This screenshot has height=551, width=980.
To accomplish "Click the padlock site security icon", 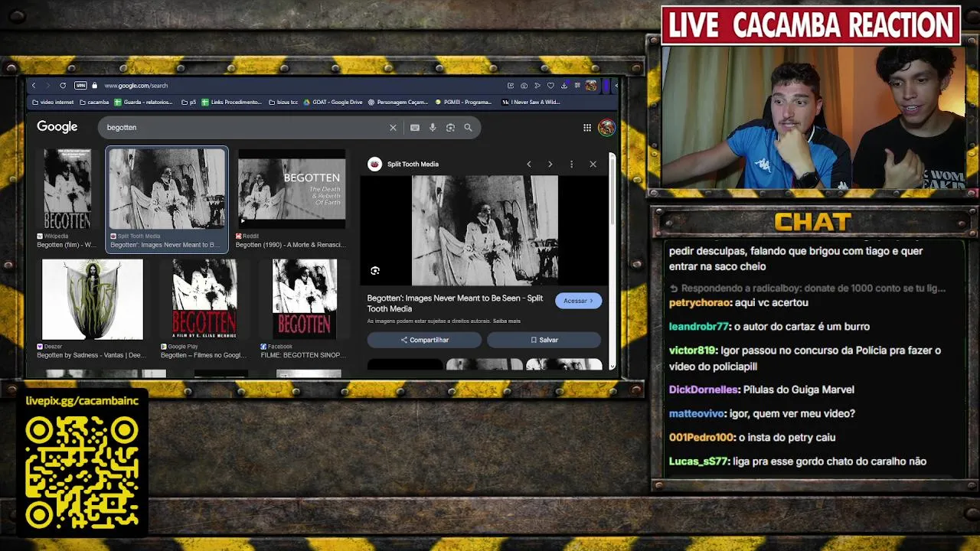I will pyautogui.click(x=94, y=86).
